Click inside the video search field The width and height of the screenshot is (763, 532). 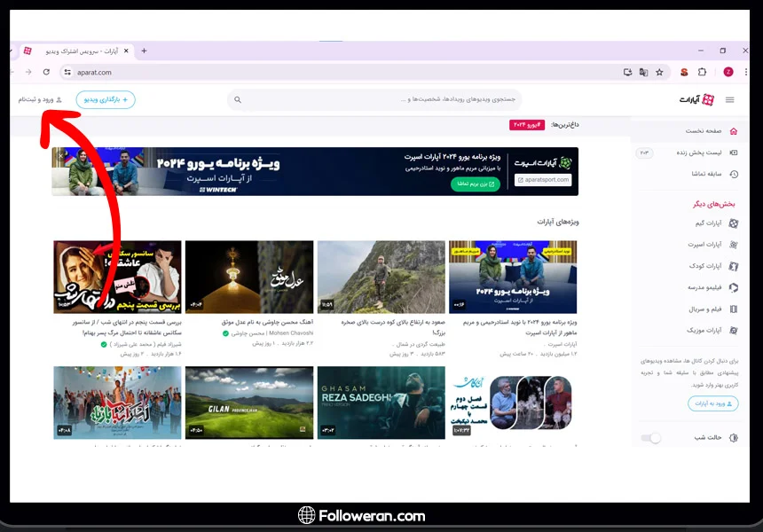click(381, 100)
